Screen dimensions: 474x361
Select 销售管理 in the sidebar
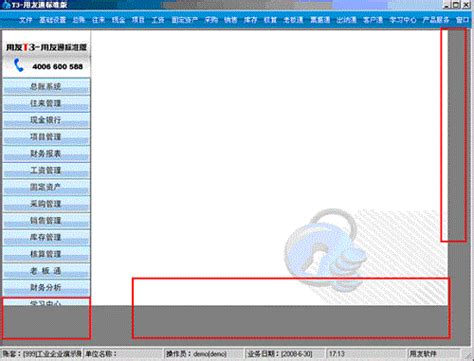click(x=46, y=220)
